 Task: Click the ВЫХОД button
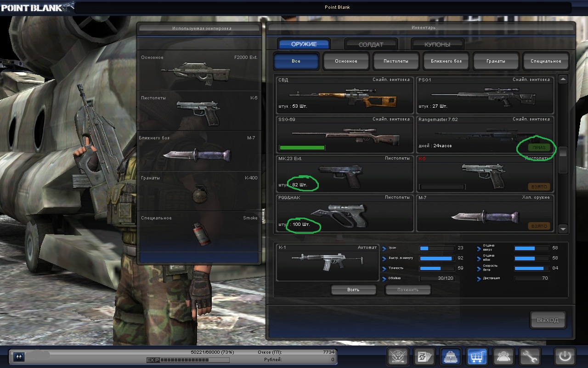tap(548, 320)
